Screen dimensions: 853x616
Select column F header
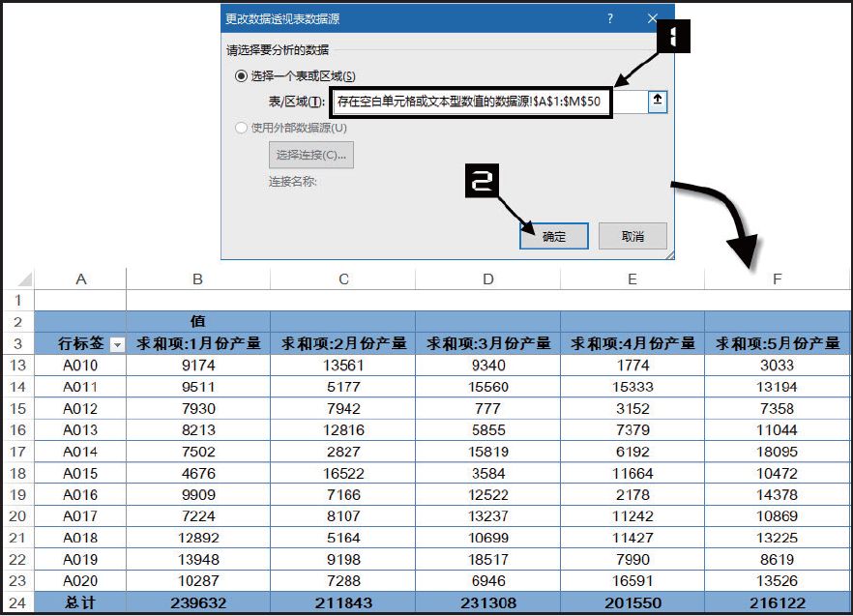coord(777,279)
